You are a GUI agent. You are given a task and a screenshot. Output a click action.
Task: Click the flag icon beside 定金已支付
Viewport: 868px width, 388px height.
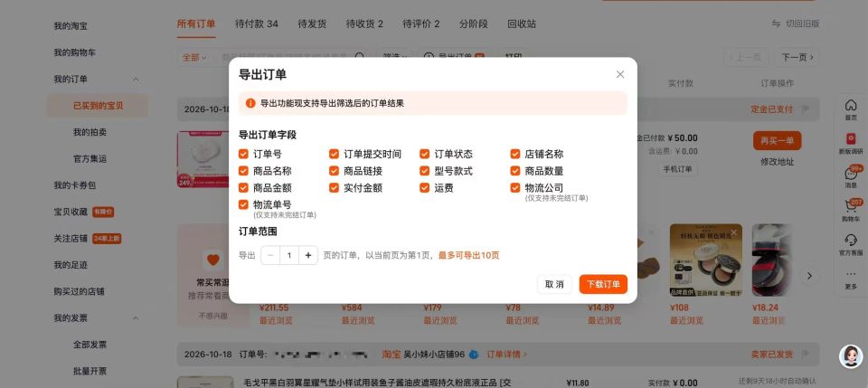coord(806,109)
